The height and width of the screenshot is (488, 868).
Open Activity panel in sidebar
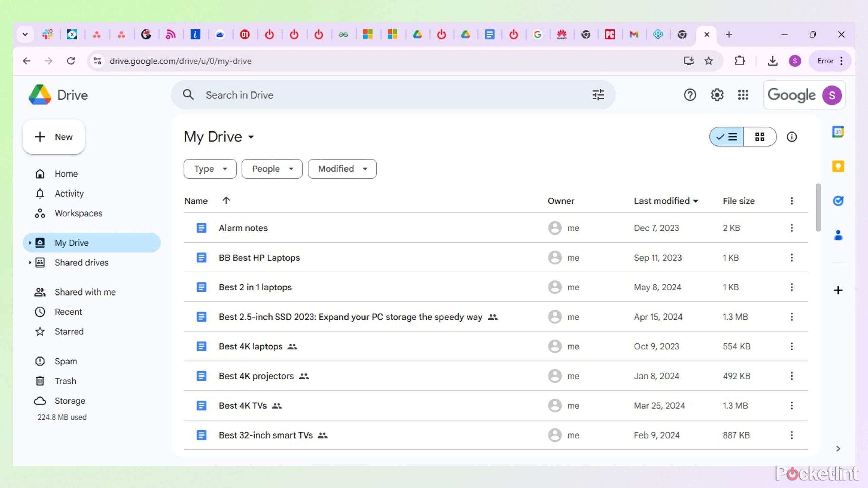coord(68,193)
